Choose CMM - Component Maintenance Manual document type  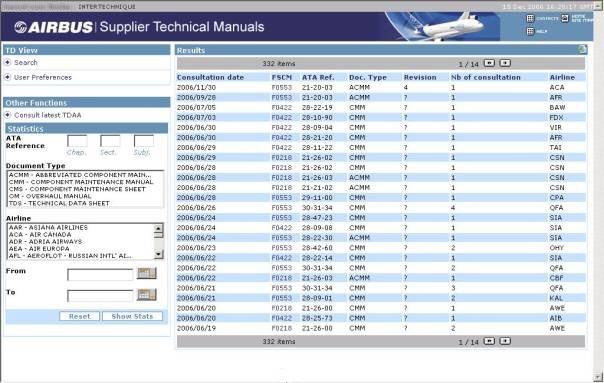point(81,182)
